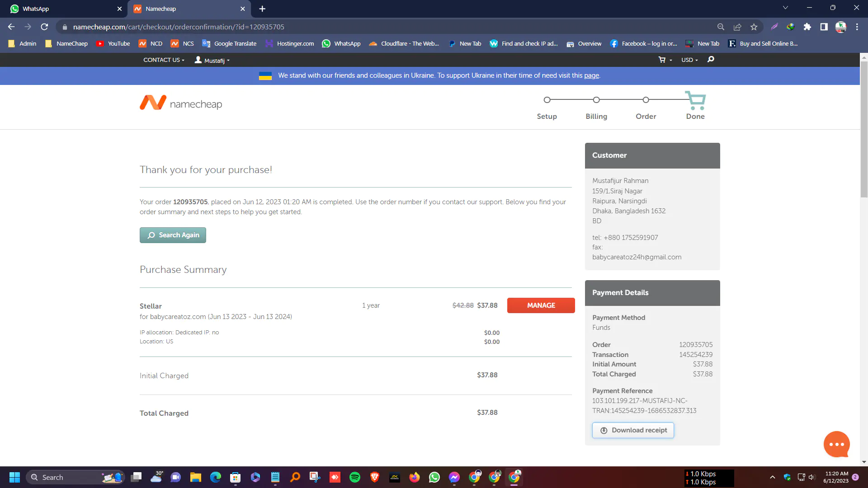Click the red MANAGE button
Image resolution: width=868 pixels, height=488 pixels.
coord(541,305)
